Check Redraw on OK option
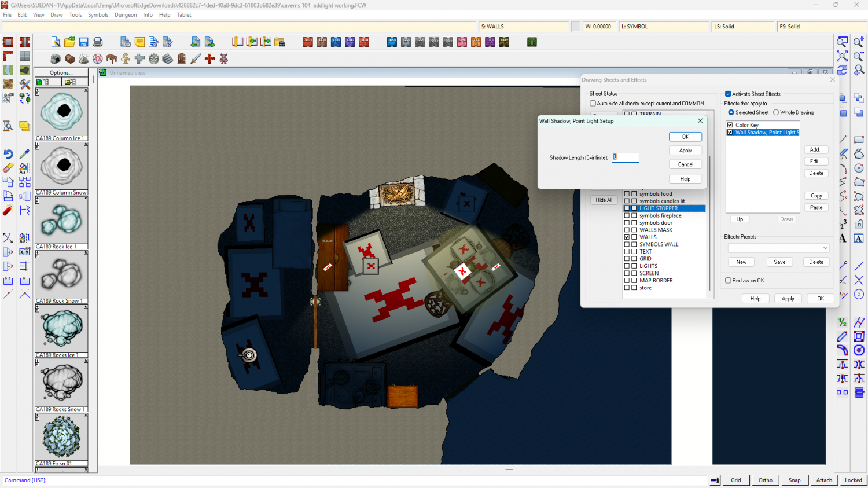The width and height of the screenshot is (868, 488). pyautogui.click(x=728, y=281)
